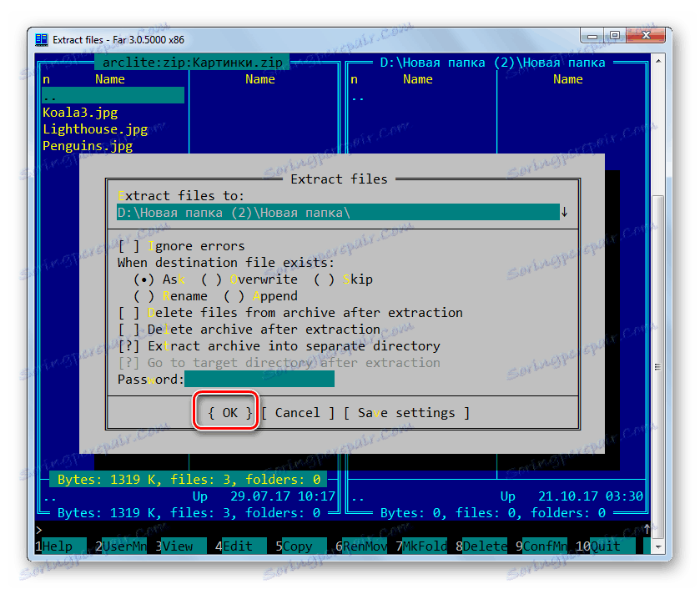Minimize the Far Manager window
Image resolution: width=700 pixels, height=589 pixels.
click(x=592, y=36)
